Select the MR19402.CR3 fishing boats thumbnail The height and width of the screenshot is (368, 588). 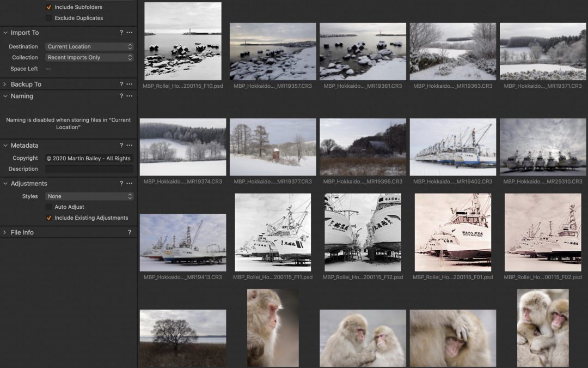(452, 147)
